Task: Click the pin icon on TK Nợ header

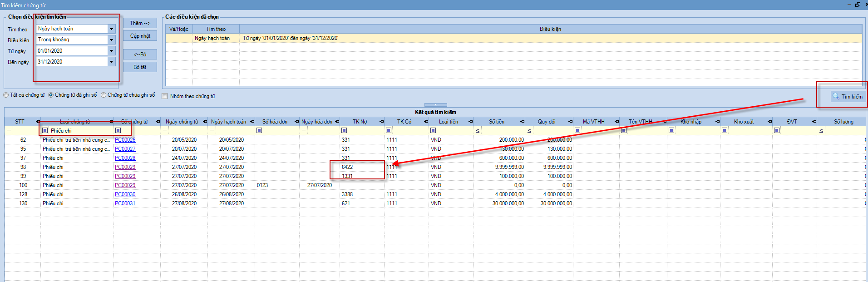Action: 382,122
